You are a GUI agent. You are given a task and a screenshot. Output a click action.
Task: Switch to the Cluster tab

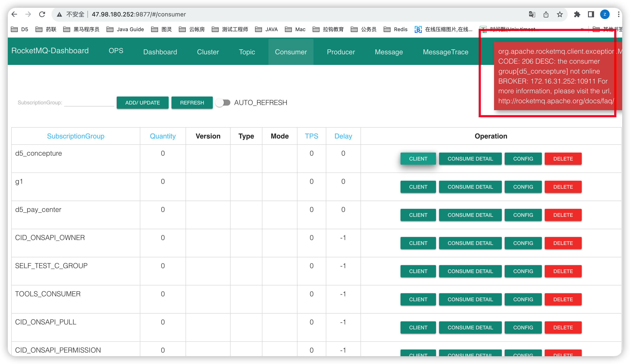(208, 52)
